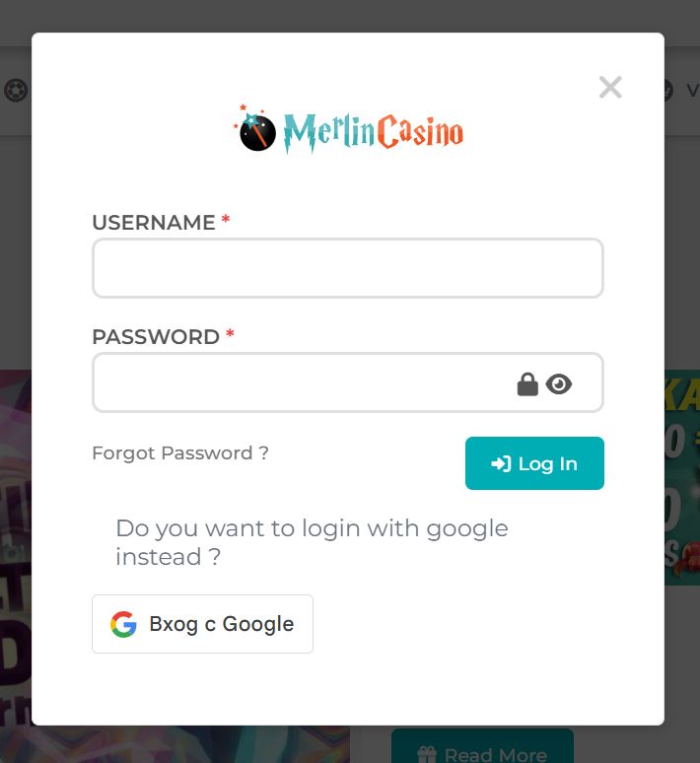Click the padlock icon in password field
Image resolution: width=700 pixels, height=763 pixels.
click(x=527, y=384)
